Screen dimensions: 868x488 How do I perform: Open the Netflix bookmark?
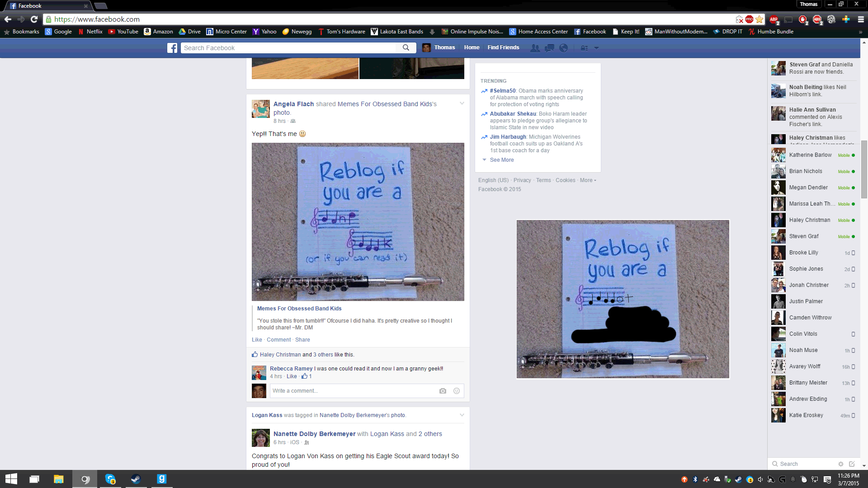[x=90, y=32]
